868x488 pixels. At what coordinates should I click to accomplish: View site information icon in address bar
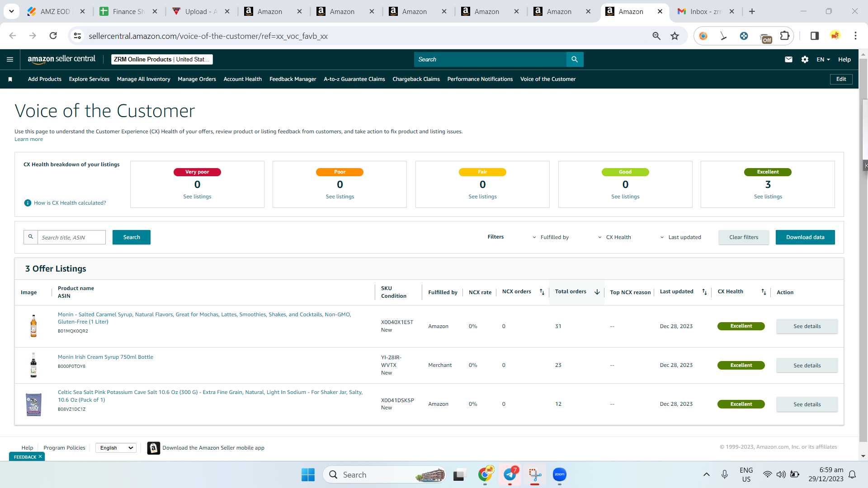(77, 36)
